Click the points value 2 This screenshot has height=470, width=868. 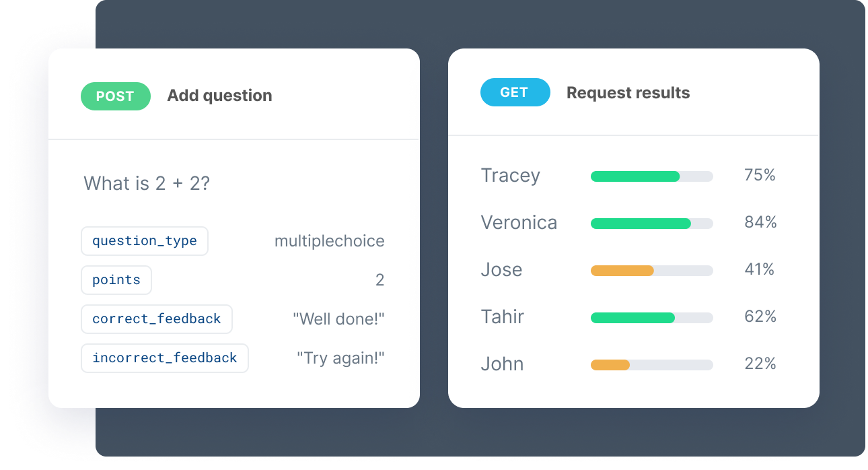(x=379, y=280)
